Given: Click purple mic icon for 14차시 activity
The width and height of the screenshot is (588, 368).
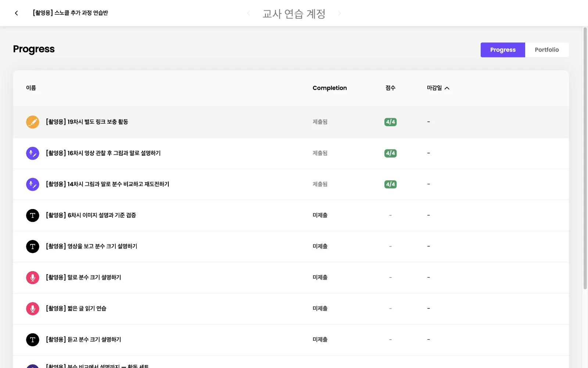Looking at the screenshot, I should (x=33, y=184).
